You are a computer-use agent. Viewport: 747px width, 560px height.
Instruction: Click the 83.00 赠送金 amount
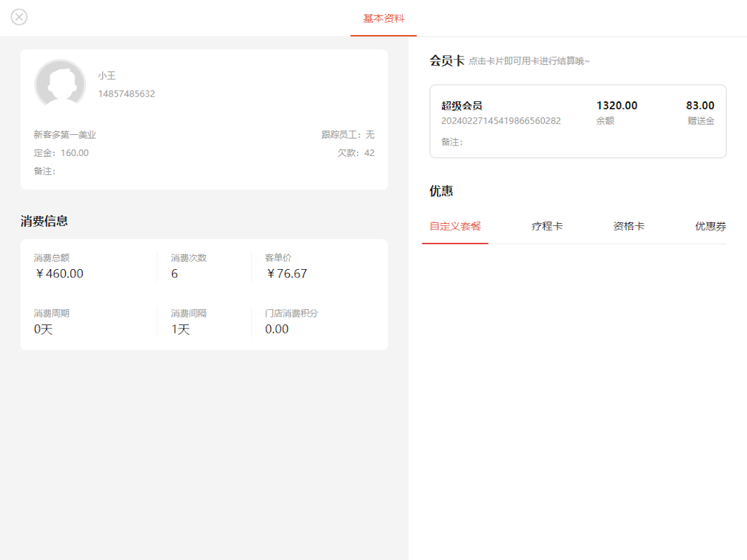699,106
